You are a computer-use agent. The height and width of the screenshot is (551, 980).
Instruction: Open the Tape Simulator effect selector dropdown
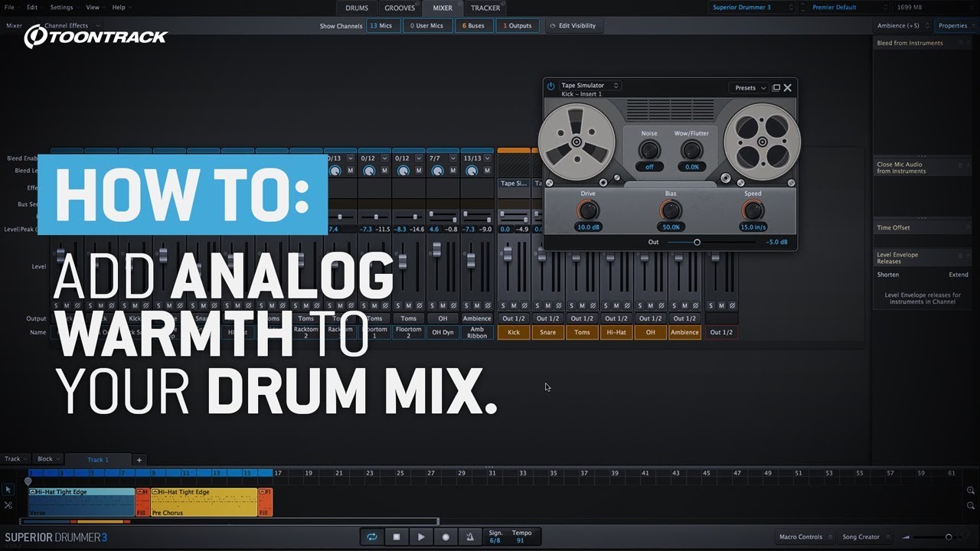click(x=590, y=86)
